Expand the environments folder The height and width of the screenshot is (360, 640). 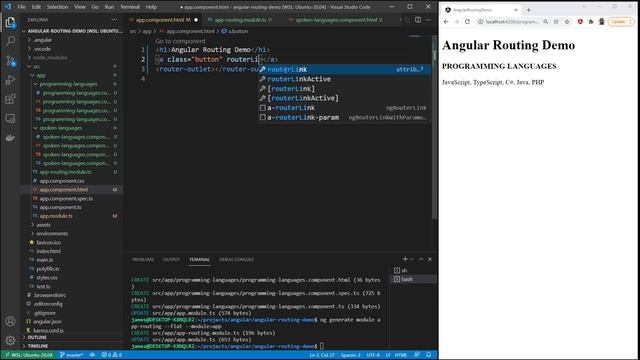tap(52, 233)
